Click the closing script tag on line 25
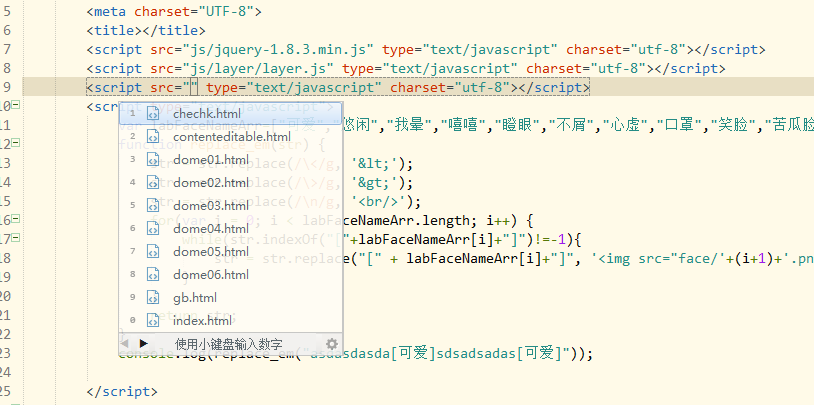 [122, 392]
